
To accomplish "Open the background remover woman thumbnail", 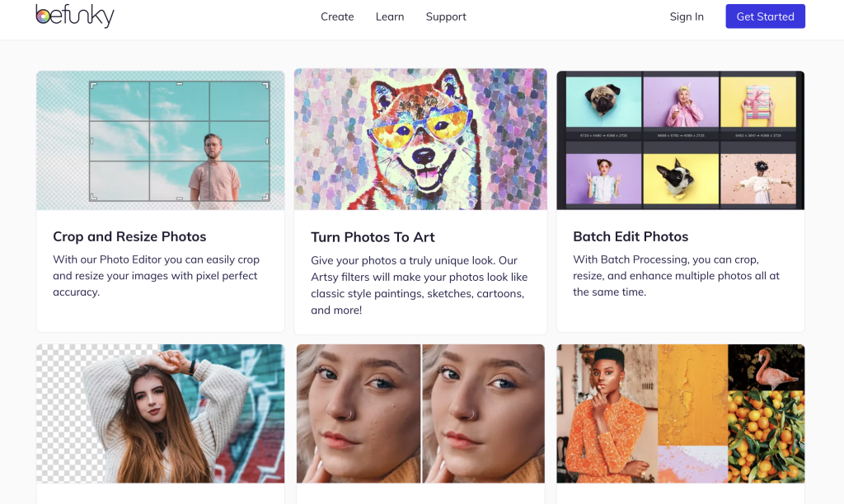I will point(160,413).
